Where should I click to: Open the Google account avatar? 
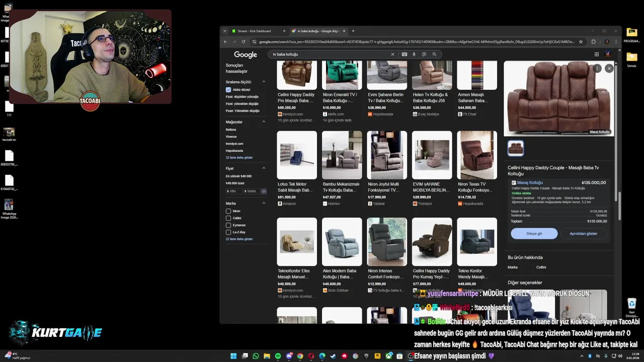(x=608, y=54)
